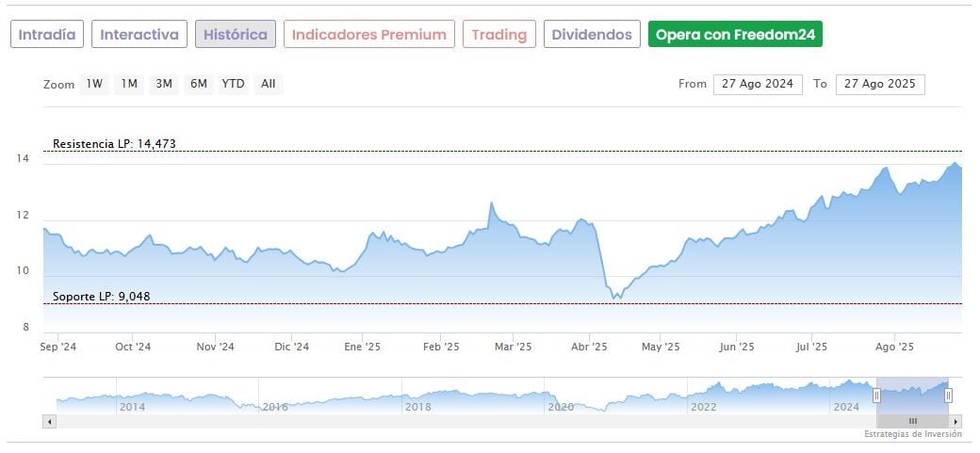
Task: Click the navigator scrollbar right arrow
Action: [956, 421]
